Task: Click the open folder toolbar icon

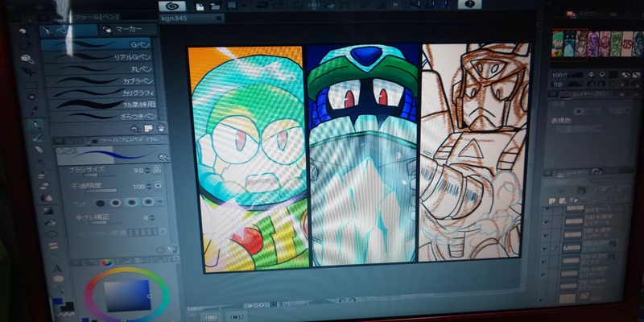Action: tap(215, 6)
